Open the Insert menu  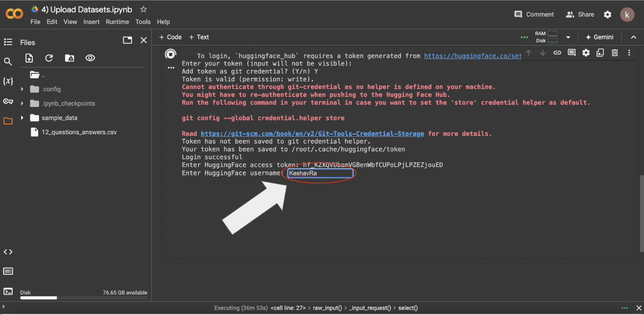coord(91,22)
